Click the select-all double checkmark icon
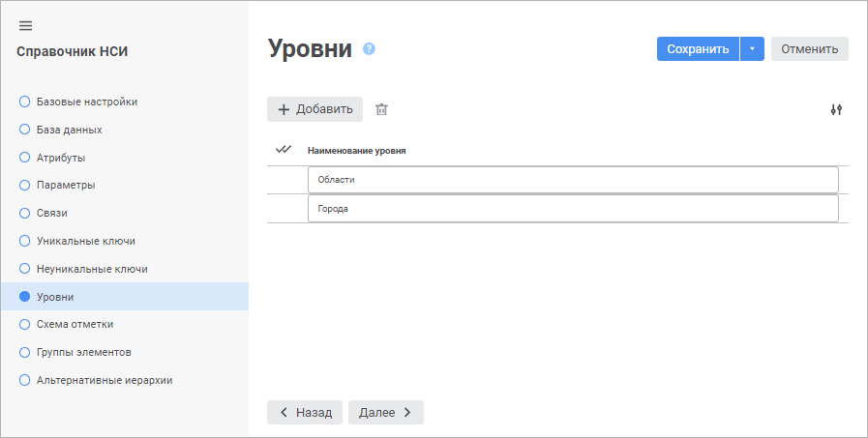 [284, 150]
